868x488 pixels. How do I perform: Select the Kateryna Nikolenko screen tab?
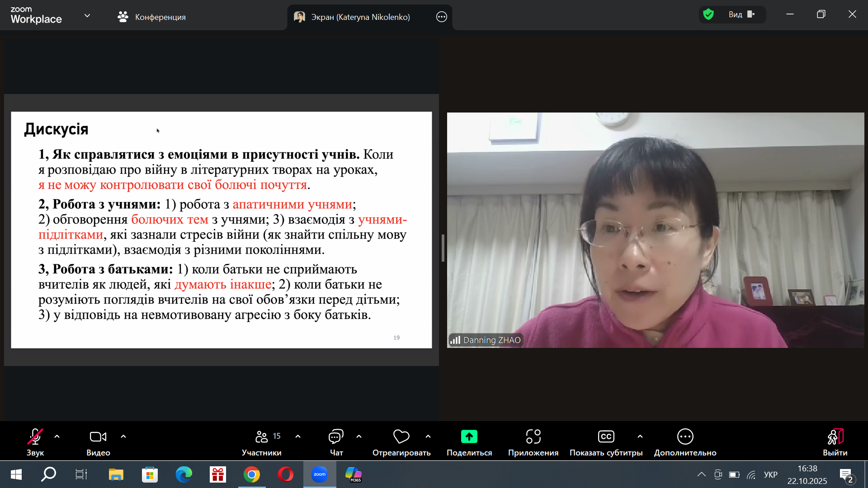click(360, 17)
